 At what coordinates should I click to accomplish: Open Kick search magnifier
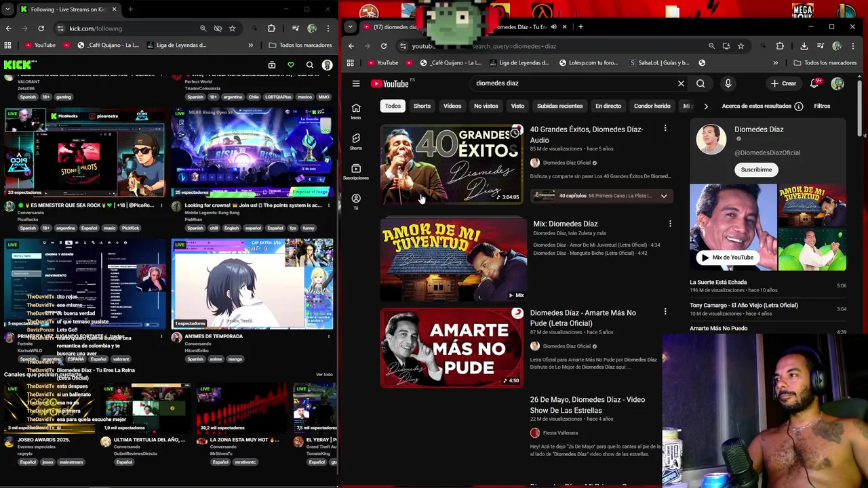tap(310, 65)
